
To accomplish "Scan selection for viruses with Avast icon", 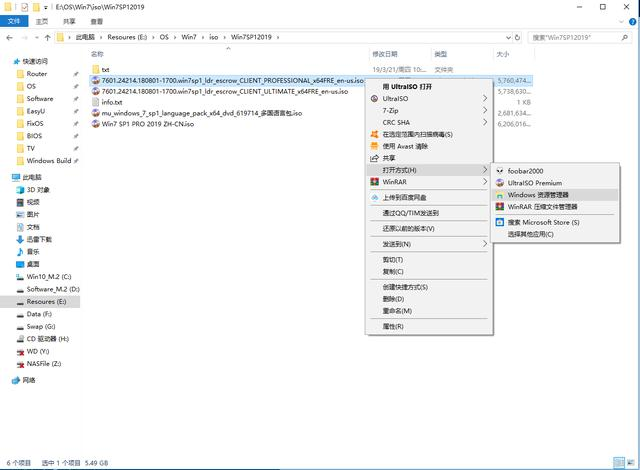I will 374,134.
